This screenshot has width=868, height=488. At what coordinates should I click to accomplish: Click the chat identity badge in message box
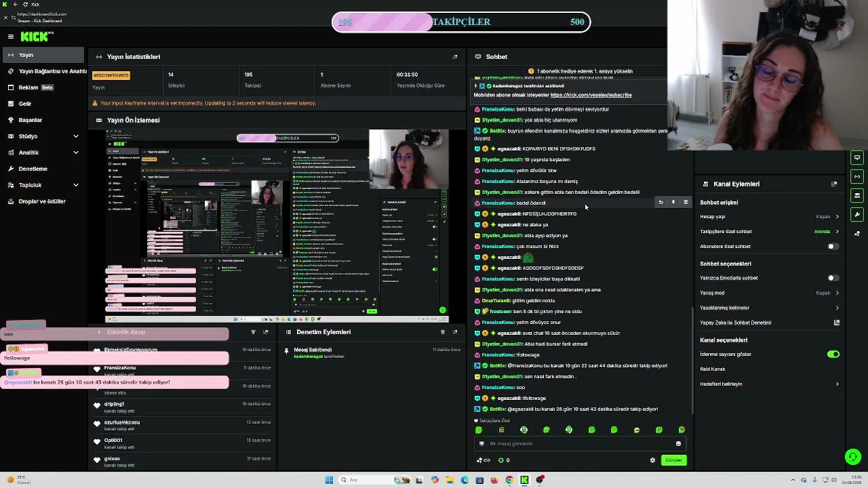click(482, 444)
